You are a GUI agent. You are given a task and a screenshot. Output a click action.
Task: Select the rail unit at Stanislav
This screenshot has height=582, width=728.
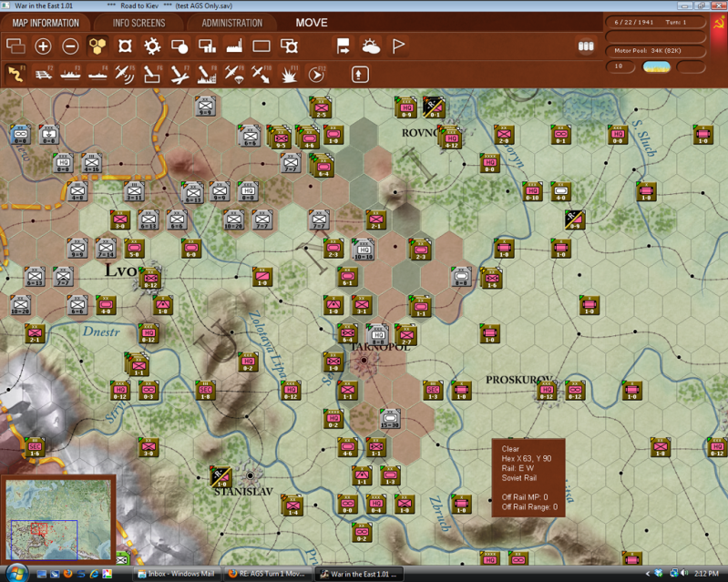[x=221, y=476]
